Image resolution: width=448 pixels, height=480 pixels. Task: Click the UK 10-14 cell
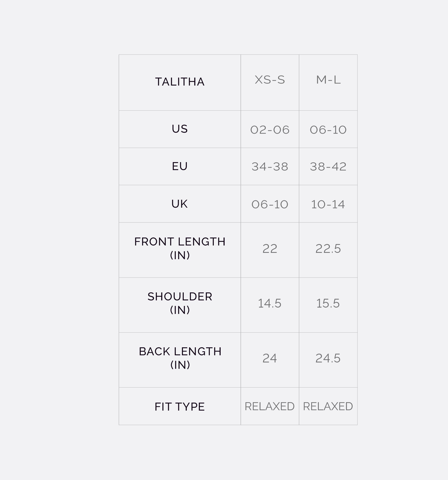click(x=328, y=204)
